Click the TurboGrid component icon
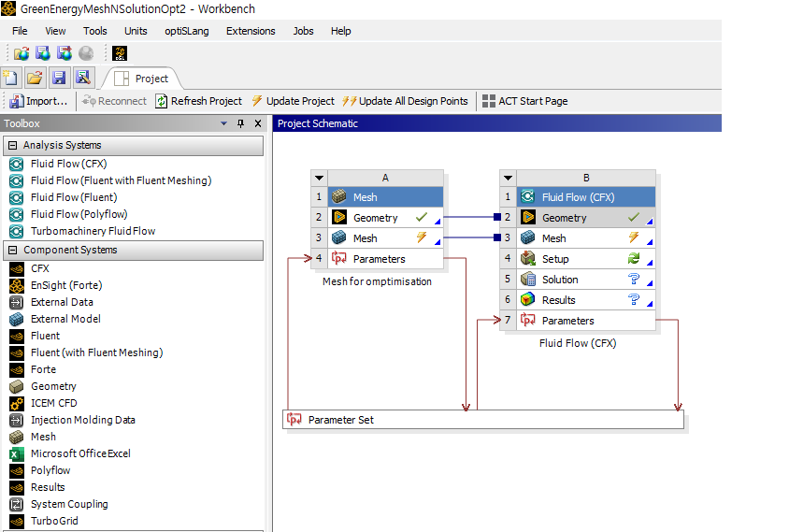Screen dimensions: 789x532 (x=17, y=522)
